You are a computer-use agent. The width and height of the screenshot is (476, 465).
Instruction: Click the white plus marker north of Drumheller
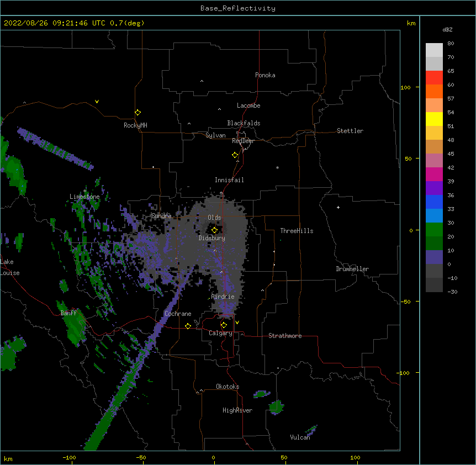pyautogui.click(x=338, y=207)
